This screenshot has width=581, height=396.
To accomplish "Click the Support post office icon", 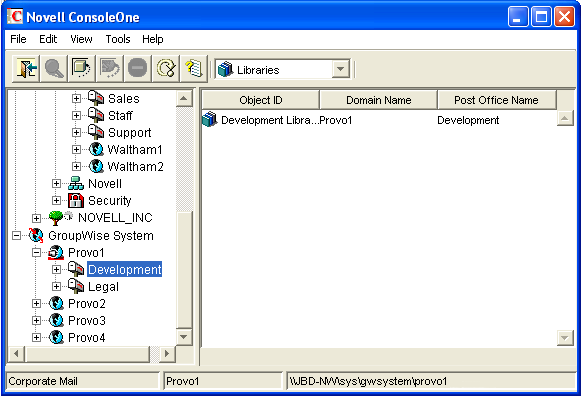I will (96, 132).
